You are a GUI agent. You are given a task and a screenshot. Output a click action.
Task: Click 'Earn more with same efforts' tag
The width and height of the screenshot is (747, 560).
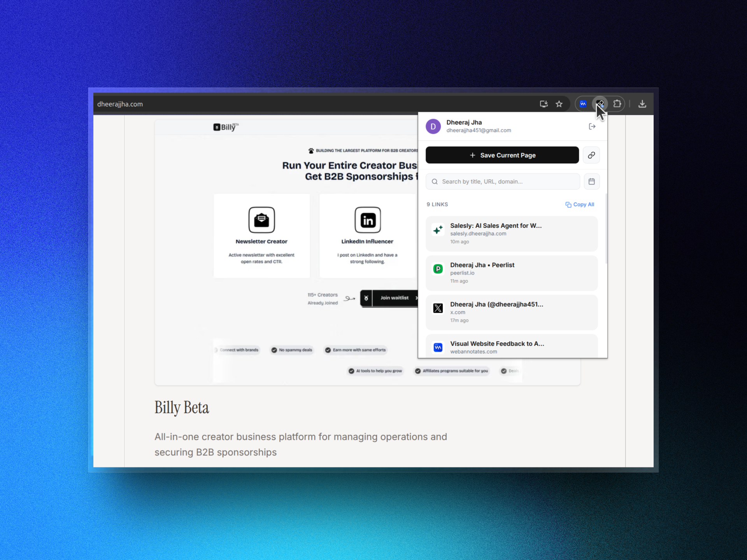(356, 350)
